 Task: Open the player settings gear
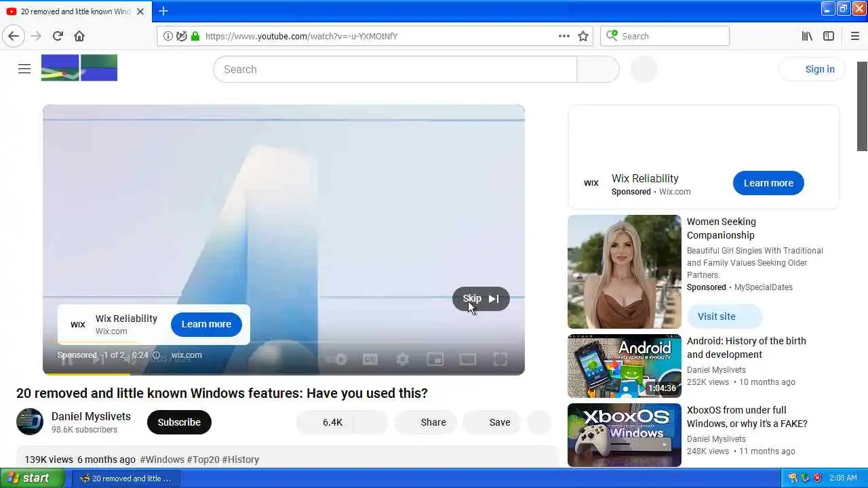tap(403, 359)
